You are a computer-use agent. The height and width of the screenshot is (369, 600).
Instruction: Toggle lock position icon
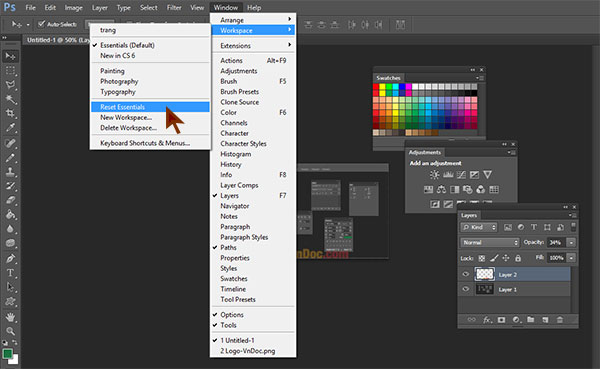(x=506, y=258)
